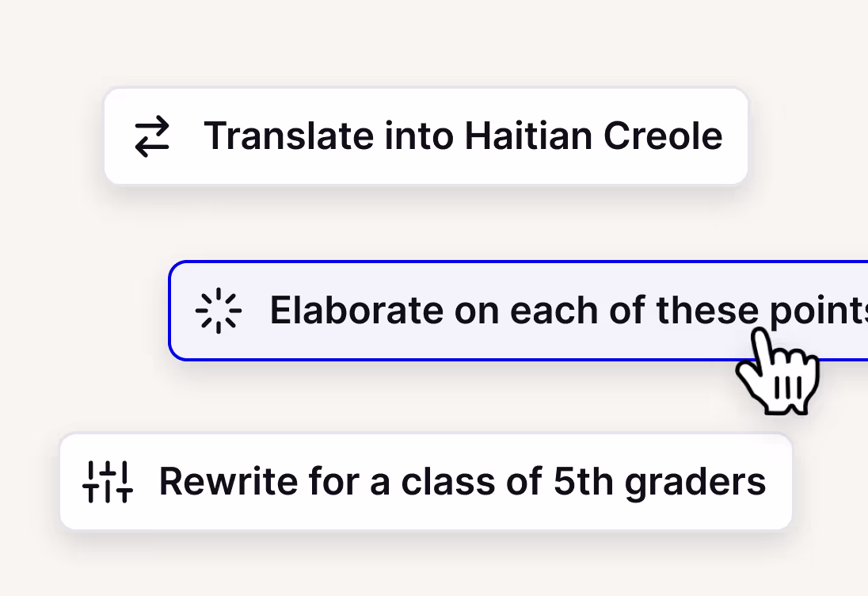The width and height of the screenshot is (868, 596).
Task: Pick Rewrite for a class of 5th graders
Action: point(426,482)
